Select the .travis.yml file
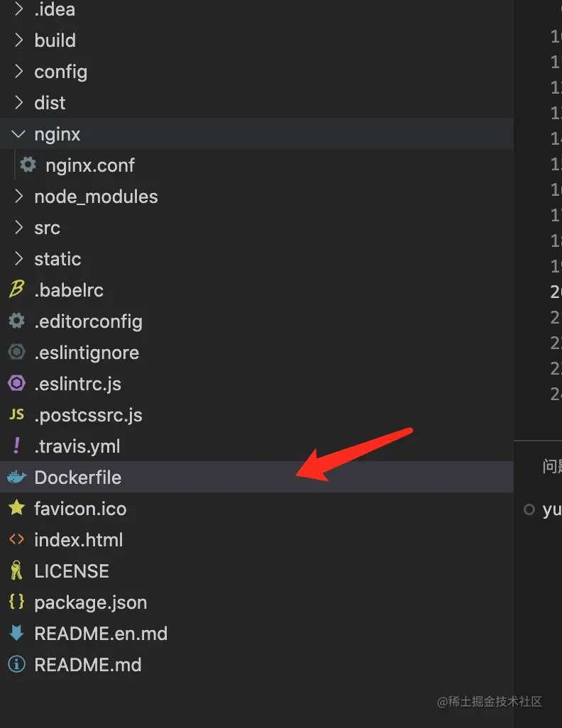Viewport: 562px width, 728px height. click(77, 446)
